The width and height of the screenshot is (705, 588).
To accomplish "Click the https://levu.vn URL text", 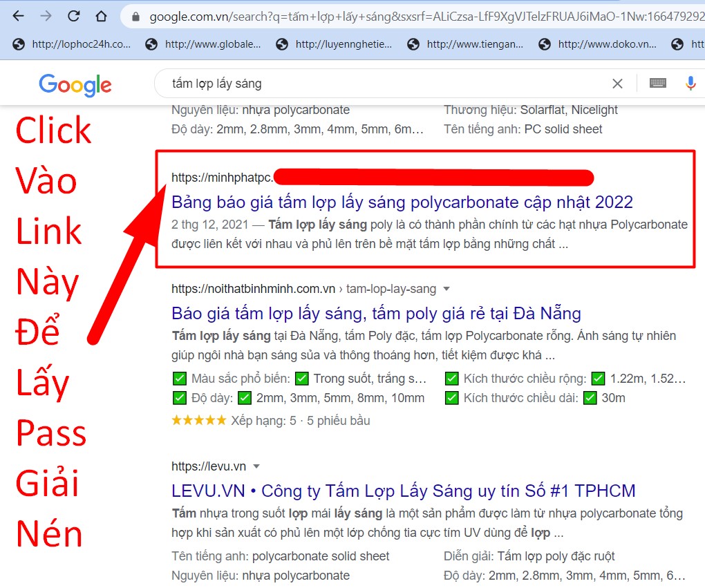I will pyautogui.click(x=209, y=466).
